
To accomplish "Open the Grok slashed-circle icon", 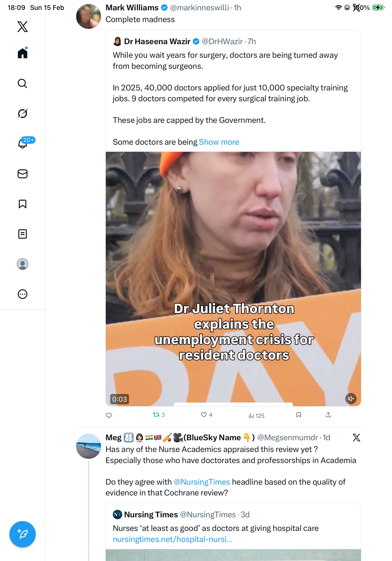I will pos(23,113).
